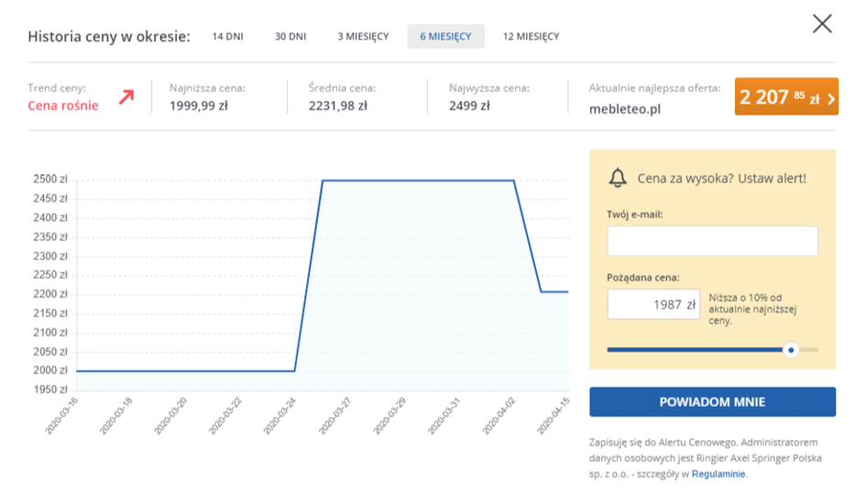Select the 30 DNI period tab

[x=290, y=37]
